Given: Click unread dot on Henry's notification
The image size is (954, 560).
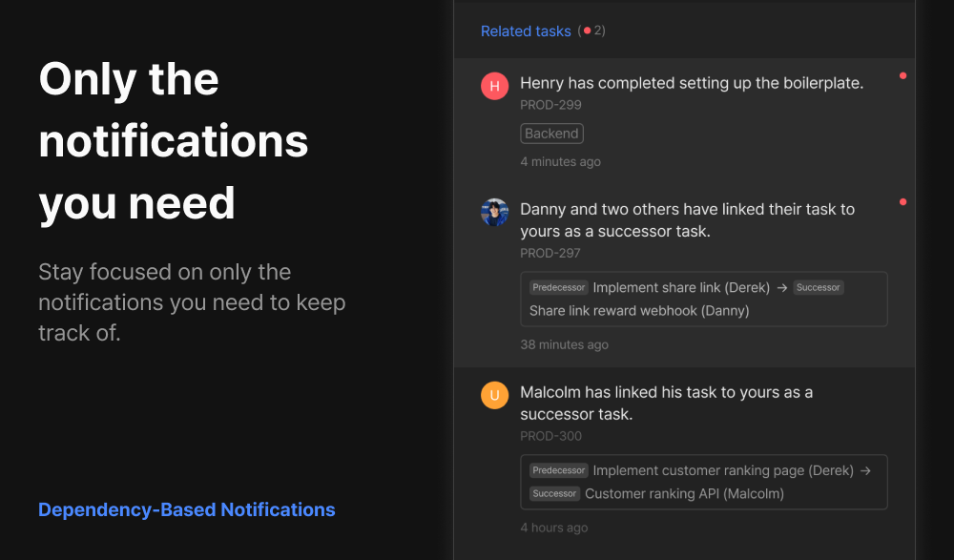Looking at the screenshot, I should pyautogui.click(x=902, y=75).
